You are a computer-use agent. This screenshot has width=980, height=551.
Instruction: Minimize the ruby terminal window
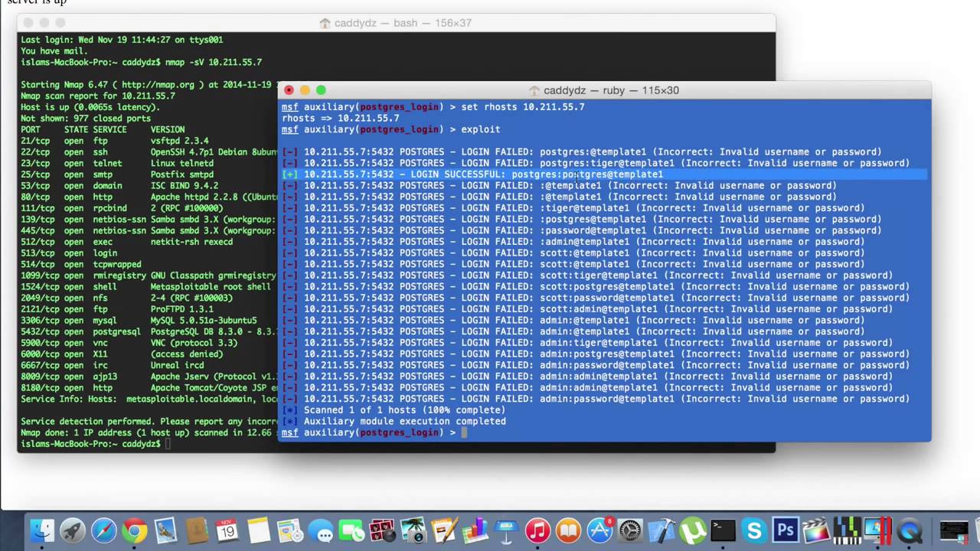(305, 90)
